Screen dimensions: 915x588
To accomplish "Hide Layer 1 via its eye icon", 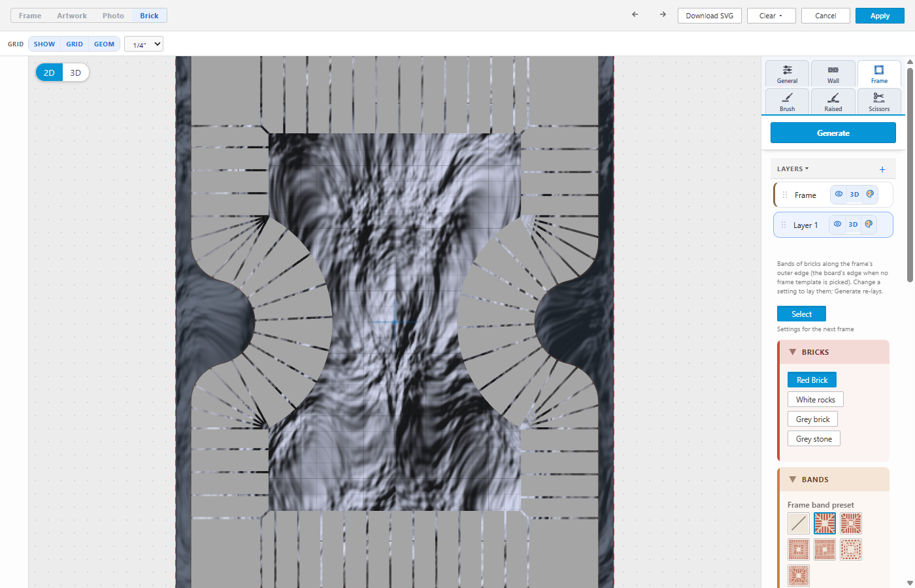I will tap(837, 224).
